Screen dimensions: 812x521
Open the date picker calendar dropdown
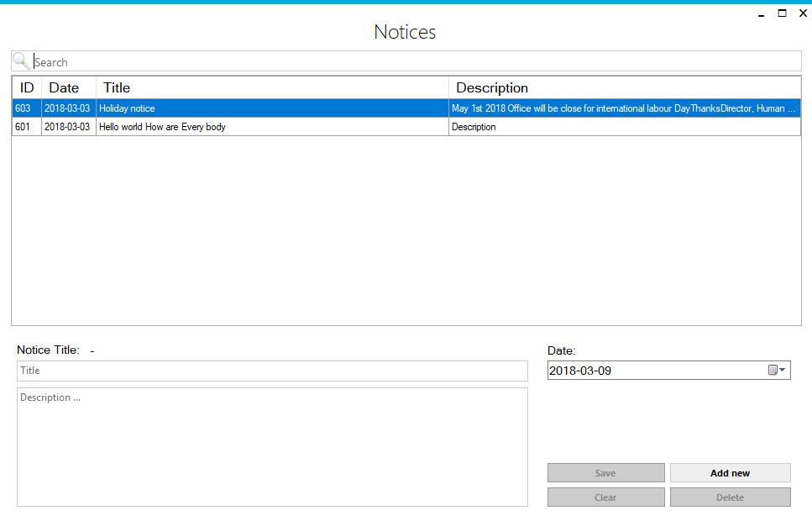click(777, 370)
